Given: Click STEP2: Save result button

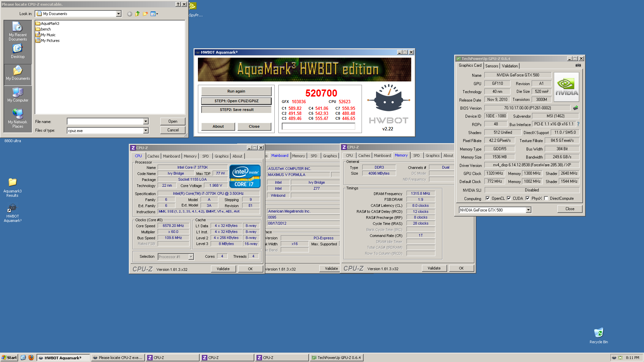Looking at the screenshot, I should [x=236, y=110].
